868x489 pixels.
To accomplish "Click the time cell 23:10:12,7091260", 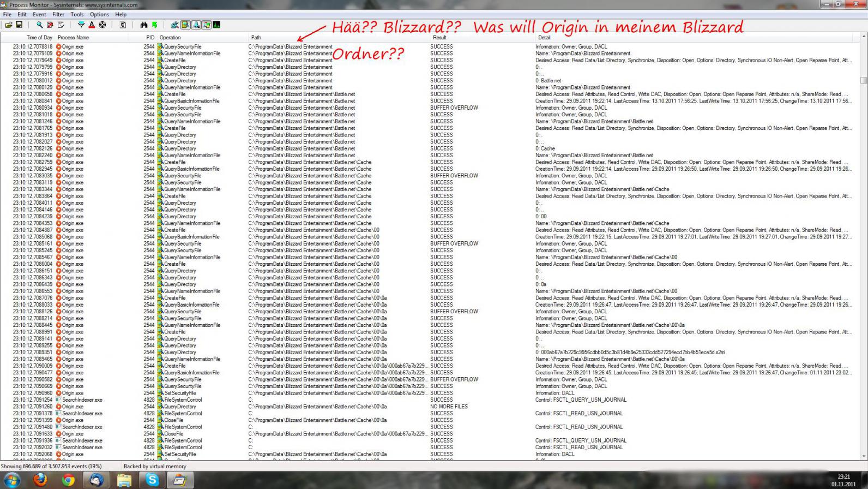I will pyautogui.click(x=33, y=407).
